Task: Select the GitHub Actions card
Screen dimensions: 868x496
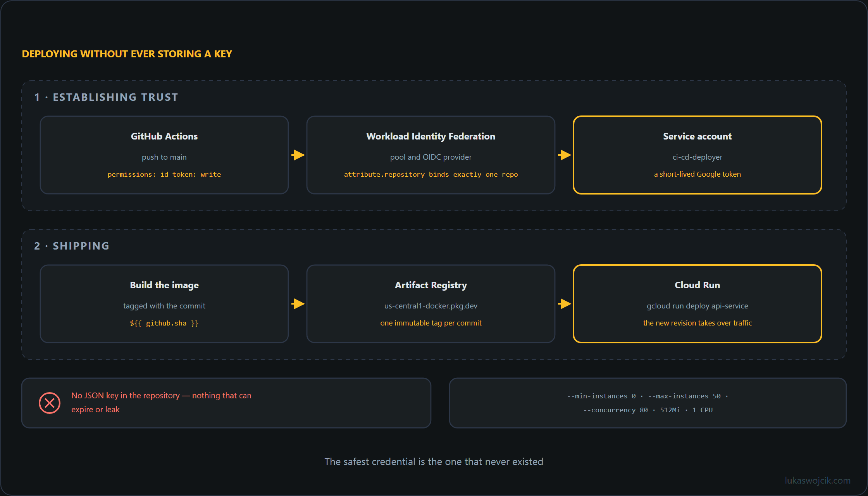Action: click(164, 155)
